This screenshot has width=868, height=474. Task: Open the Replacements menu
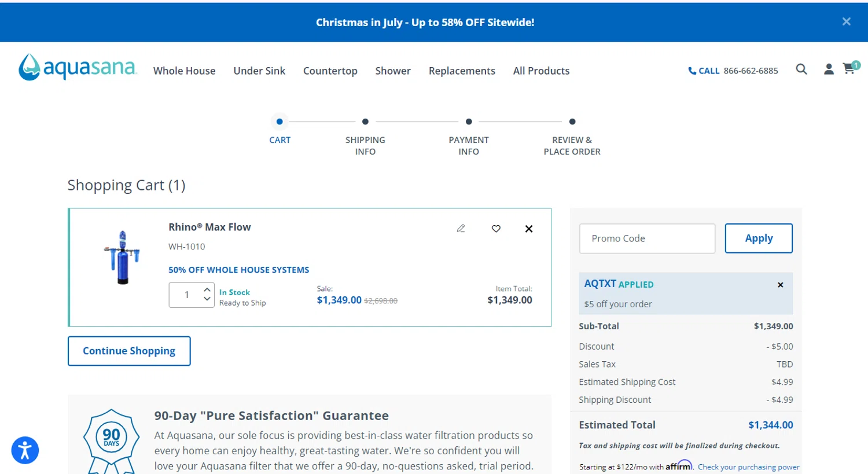[462, 71]
